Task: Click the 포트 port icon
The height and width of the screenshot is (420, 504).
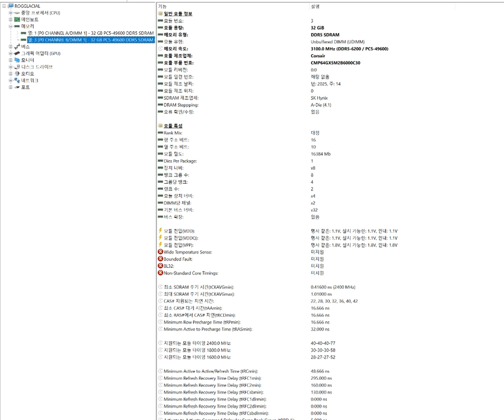Action: pyautogui.click(x=17, y=87)
